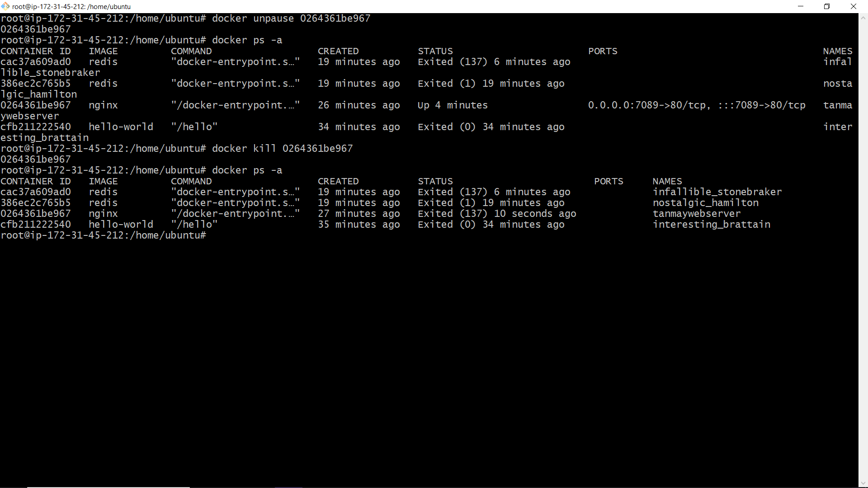The width and height of the screenshot is (868, 488).
Task: Click the restore window button
Action: (x=827, y=6)
